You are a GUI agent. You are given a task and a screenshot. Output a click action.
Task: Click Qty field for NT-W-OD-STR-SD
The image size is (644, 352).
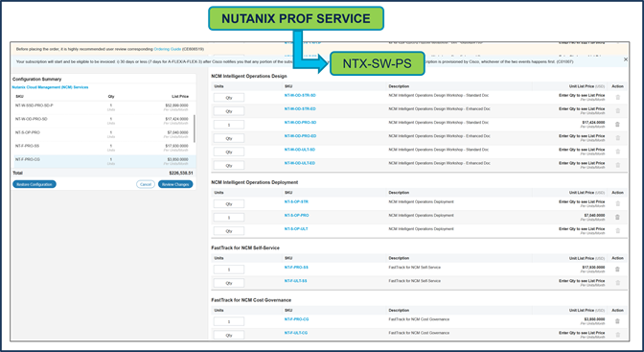[x=229, y=98]
